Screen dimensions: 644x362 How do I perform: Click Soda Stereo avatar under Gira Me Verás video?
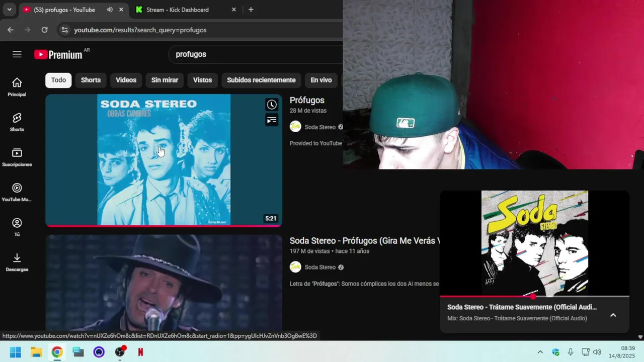[x=295, y=267]
